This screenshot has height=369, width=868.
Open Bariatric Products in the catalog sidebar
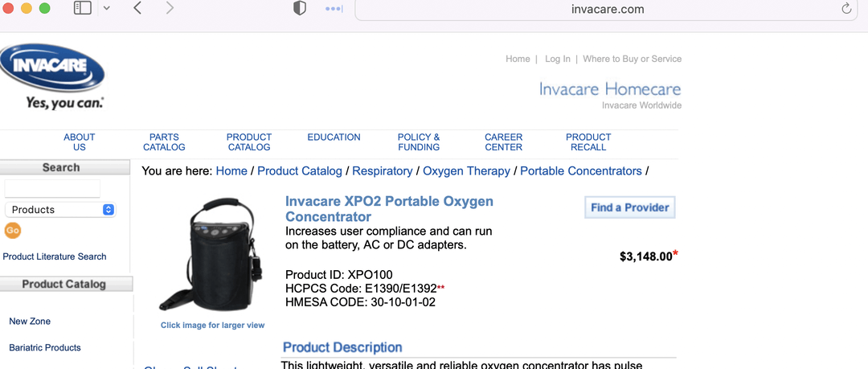click(x=45, y=348)
